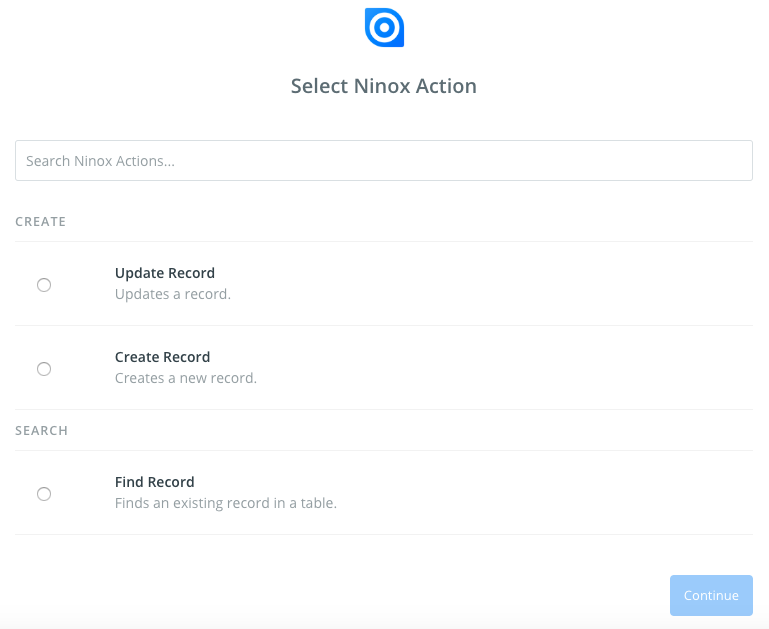Select the Find Record radio button

click(44, 494)
